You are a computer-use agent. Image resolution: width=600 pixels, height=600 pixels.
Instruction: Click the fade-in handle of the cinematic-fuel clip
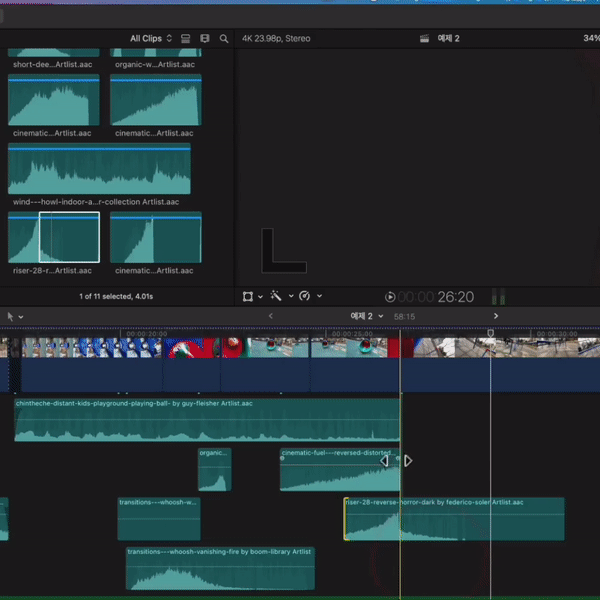point(282,458)
